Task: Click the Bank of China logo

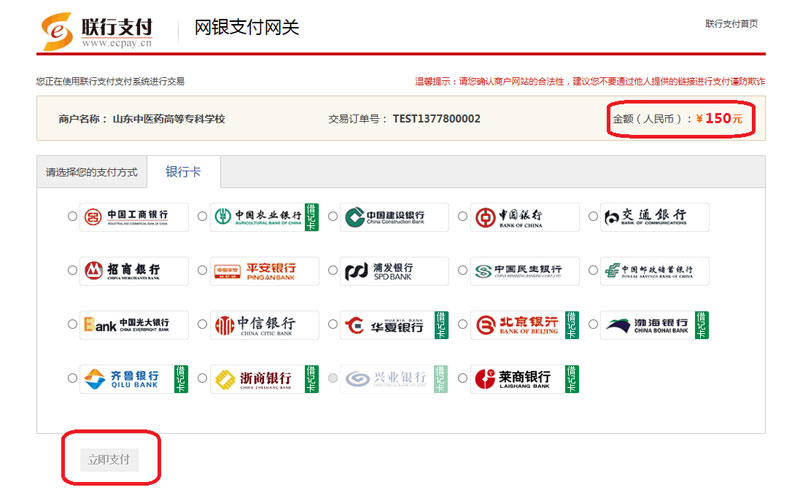Action: click(x=525, y=217)
